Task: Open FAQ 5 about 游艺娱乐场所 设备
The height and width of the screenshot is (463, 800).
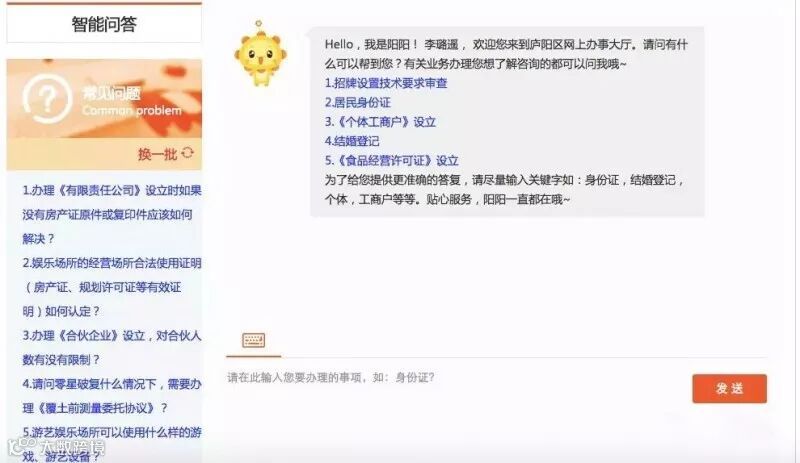Action: point(112,444)
